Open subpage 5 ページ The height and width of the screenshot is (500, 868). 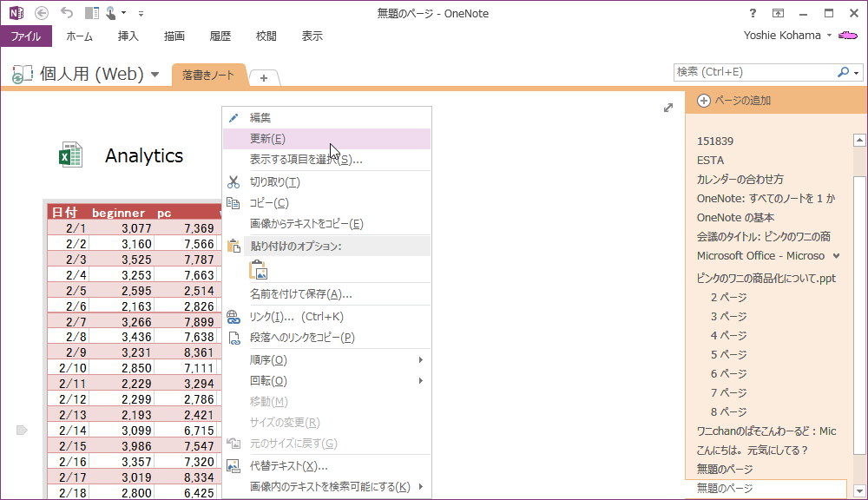click(x=728, y=354)
